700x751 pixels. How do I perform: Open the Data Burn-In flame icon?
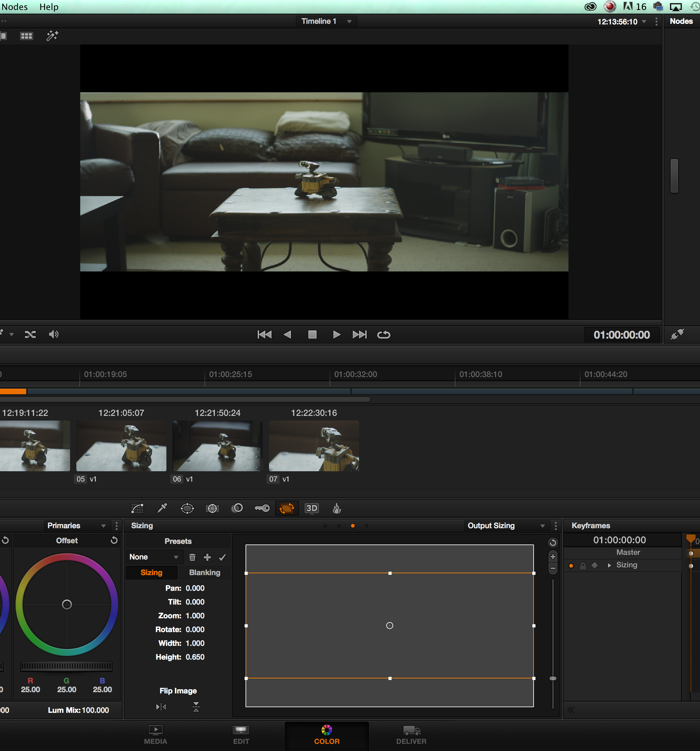click(x=337, y=508)
